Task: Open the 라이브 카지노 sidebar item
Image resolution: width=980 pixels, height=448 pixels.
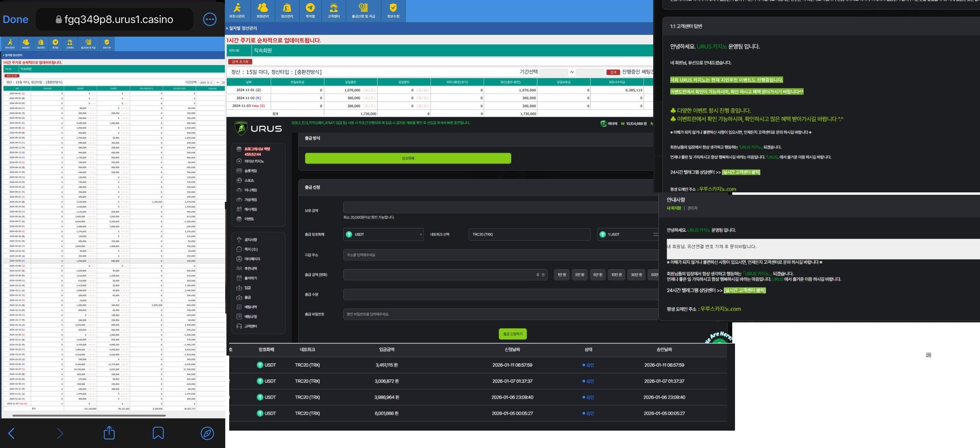Action: 254,161
